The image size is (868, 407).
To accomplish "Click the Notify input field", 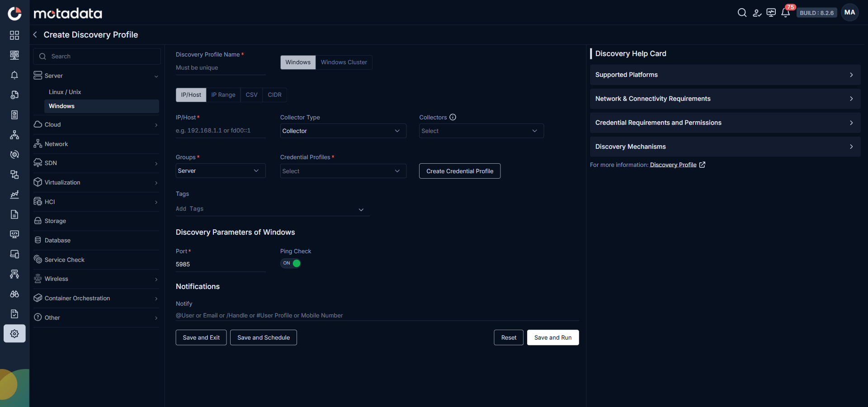I will click(377, 315).
